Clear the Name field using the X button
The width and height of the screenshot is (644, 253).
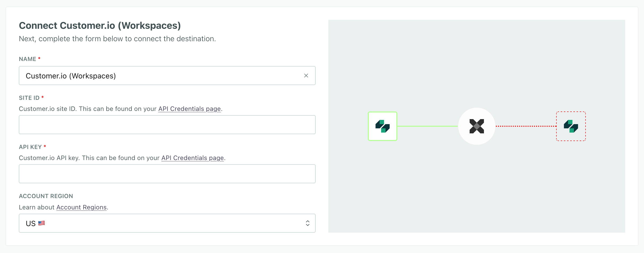(306, 76)
